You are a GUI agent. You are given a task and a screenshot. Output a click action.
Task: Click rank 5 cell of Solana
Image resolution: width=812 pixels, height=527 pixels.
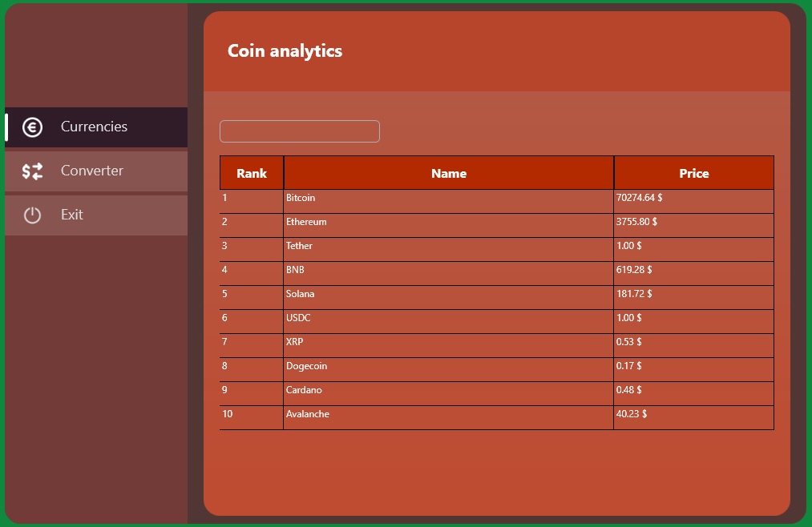[x=252, y=297]
